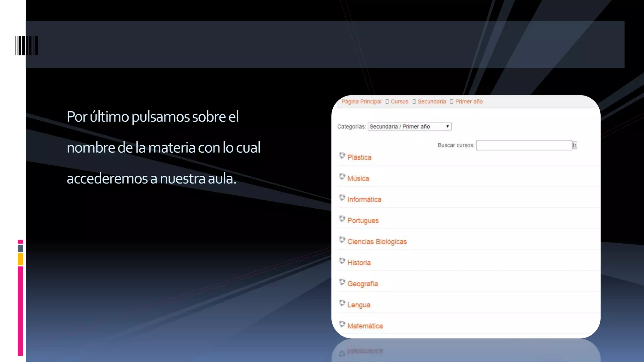Open the Plástica course
644x362 pixels.
(x=359, y=157)
